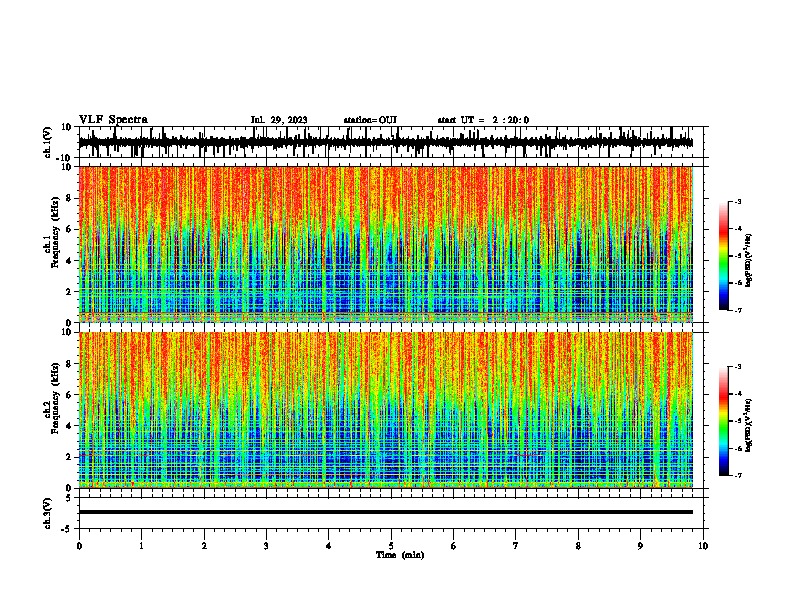Click the ch.3 flat black voltage trace
Image resolution: width=792 pixels, height=612 pixels.
click(386, 512)
